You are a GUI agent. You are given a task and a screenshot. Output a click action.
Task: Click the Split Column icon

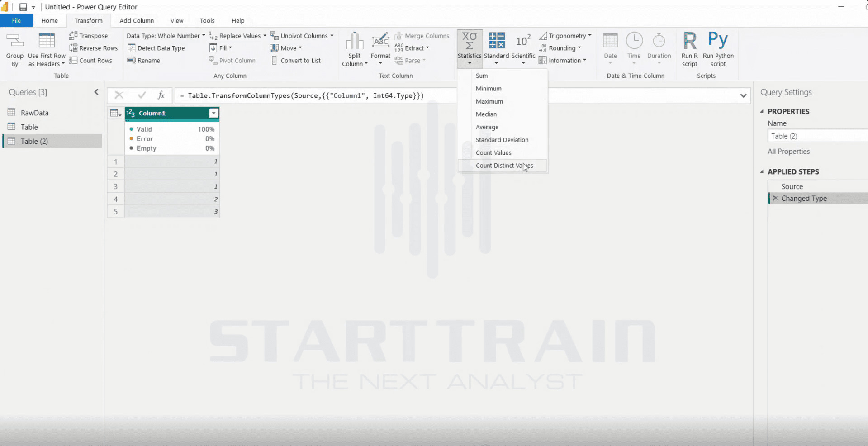pyautogui.click(x=355, y=41)
